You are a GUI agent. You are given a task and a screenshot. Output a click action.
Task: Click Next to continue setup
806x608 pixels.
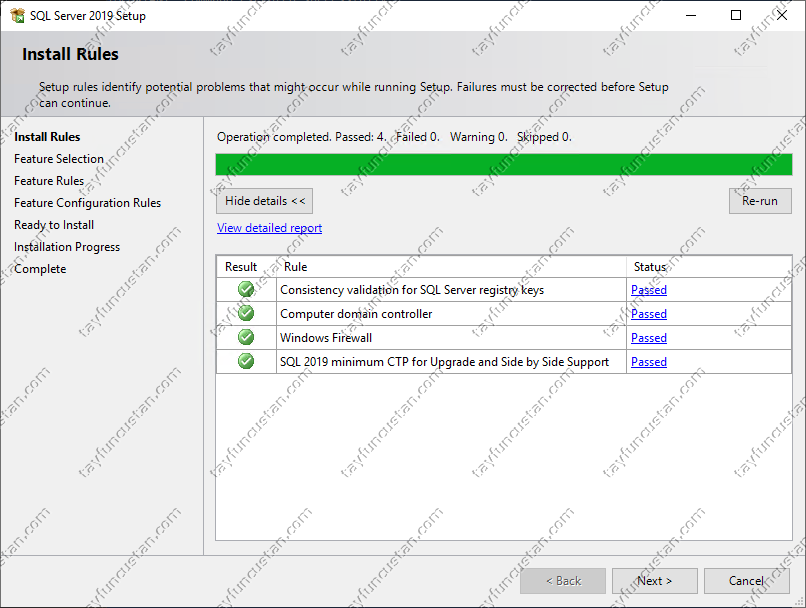[654, 581]
